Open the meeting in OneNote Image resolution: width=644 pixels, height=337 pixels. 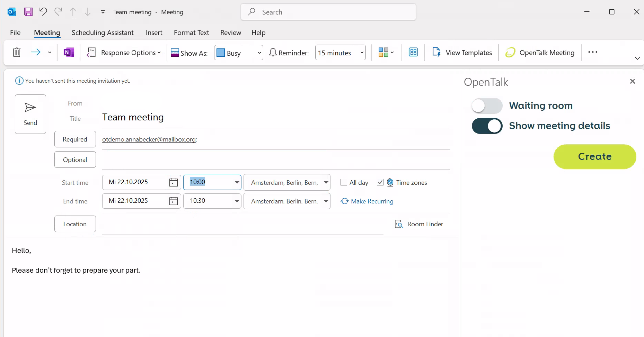tap(69, 52)
